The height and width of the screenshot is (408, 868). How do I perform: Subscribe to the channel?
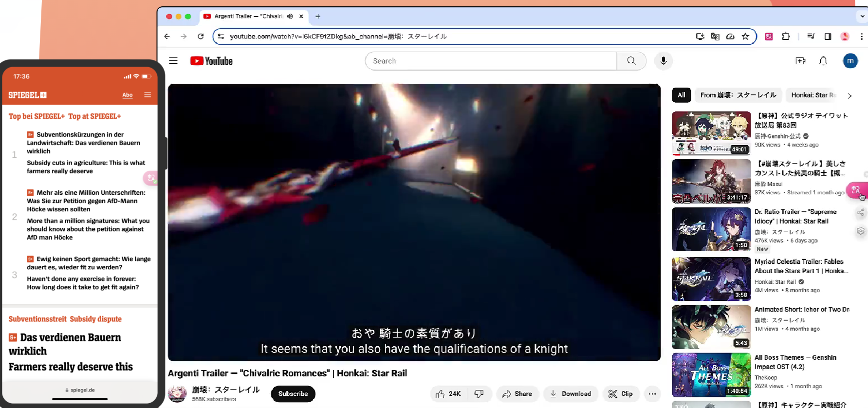click(293, 394)
